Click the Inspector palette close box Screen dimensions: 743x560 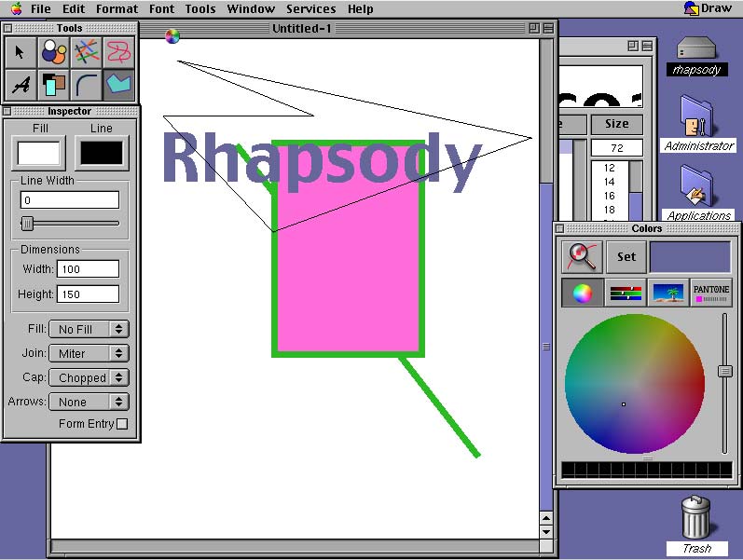click(x=7, y=111)
